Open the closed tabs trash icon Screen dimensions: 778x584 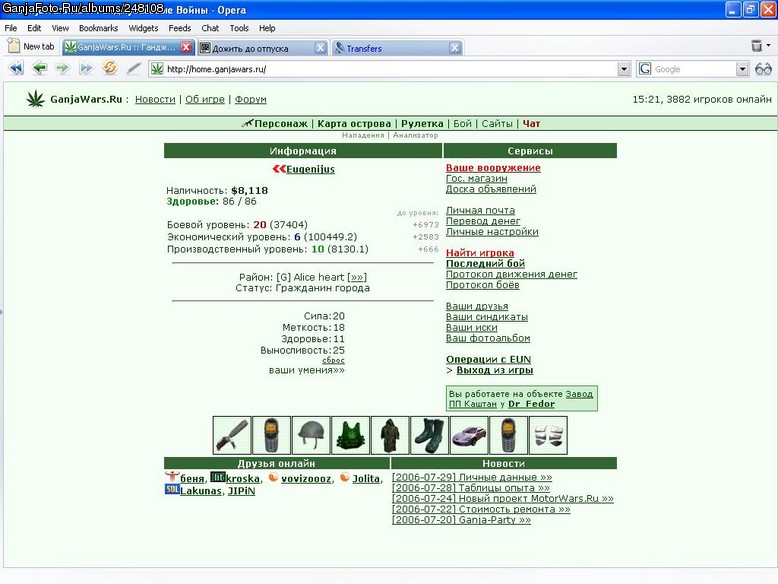click(756, 46)
